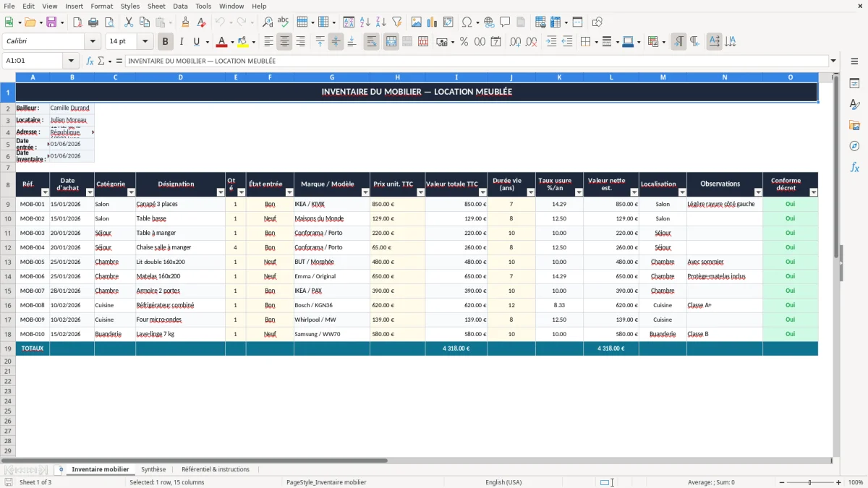Open the underline style dropdown arrow
The width and height of the screenshot is (868, 488).
(x=207, y=42)
